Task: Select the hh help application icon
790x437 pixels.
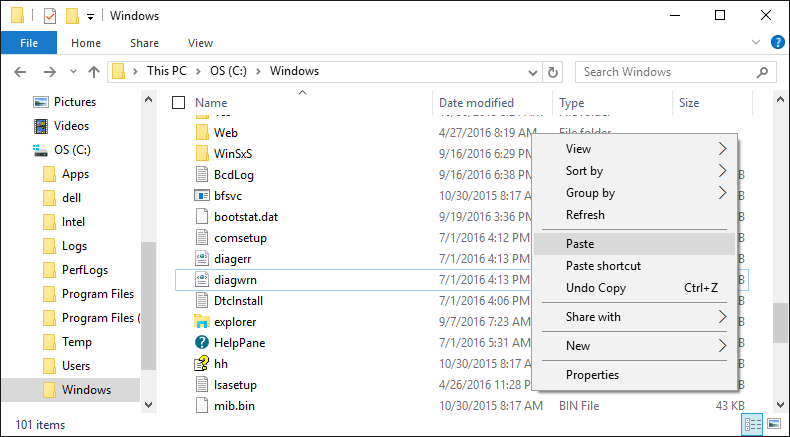Action: coord(202,364)
